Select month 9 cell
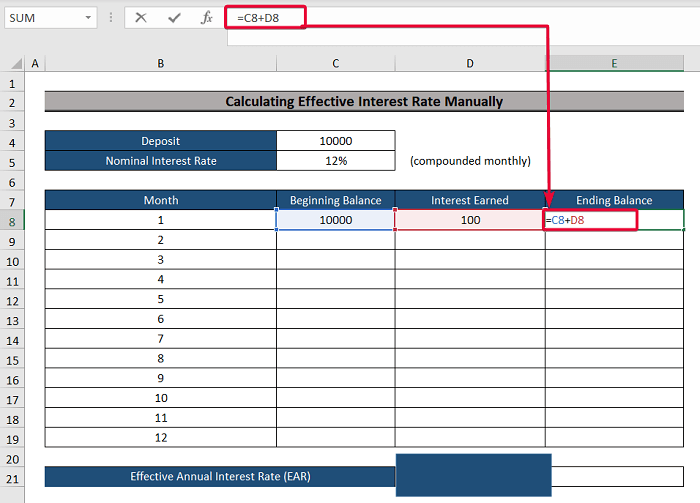 point(161,378)
